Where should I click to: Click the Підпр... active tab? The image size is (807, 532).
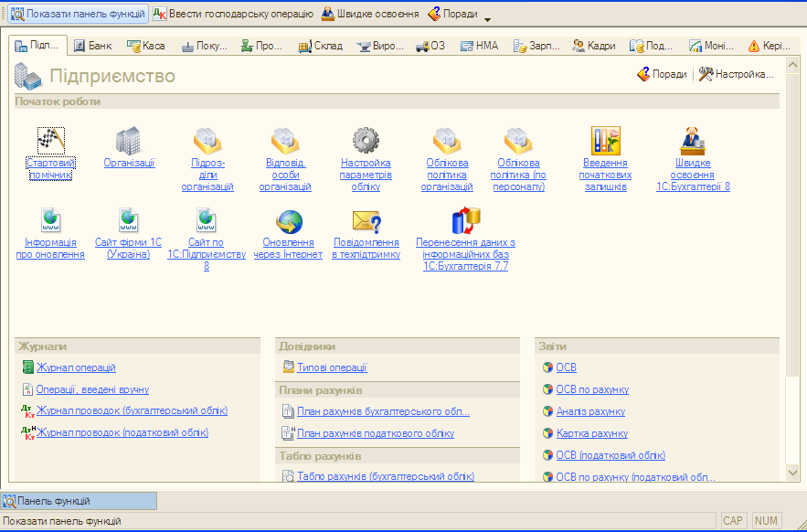pyautogui.click(x=38, y=46)
